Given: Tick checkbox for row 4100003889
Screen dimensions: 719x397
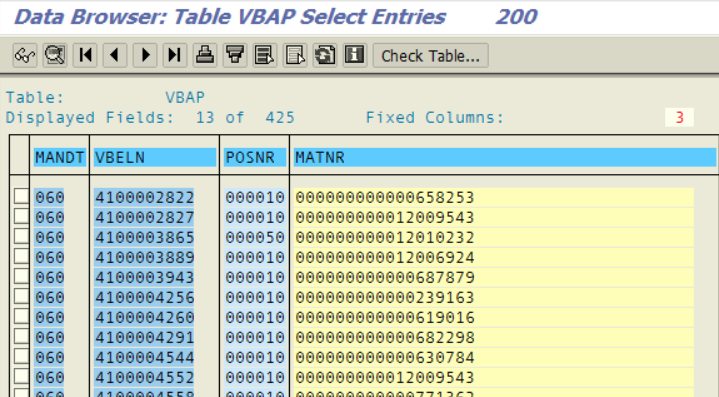Looking at the screenshot, I should 21,256.
